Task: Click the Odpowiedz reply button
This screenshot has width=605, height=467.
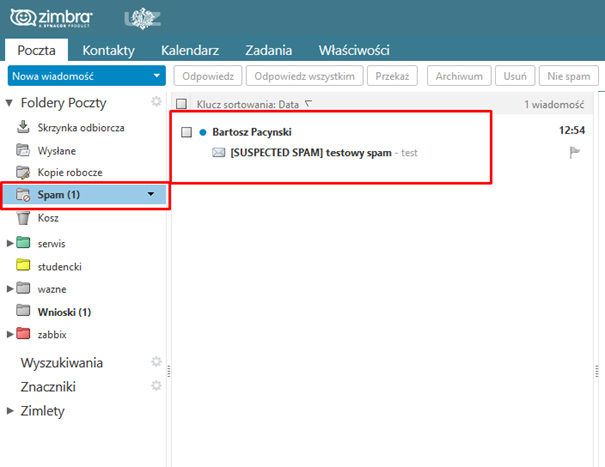Action: click(x=208, y=76)
